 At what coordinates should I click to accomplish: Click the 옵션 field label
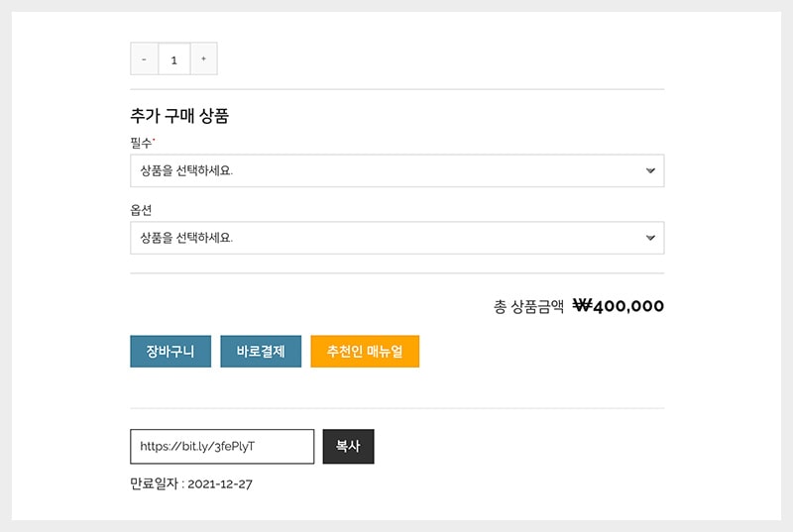141,211
